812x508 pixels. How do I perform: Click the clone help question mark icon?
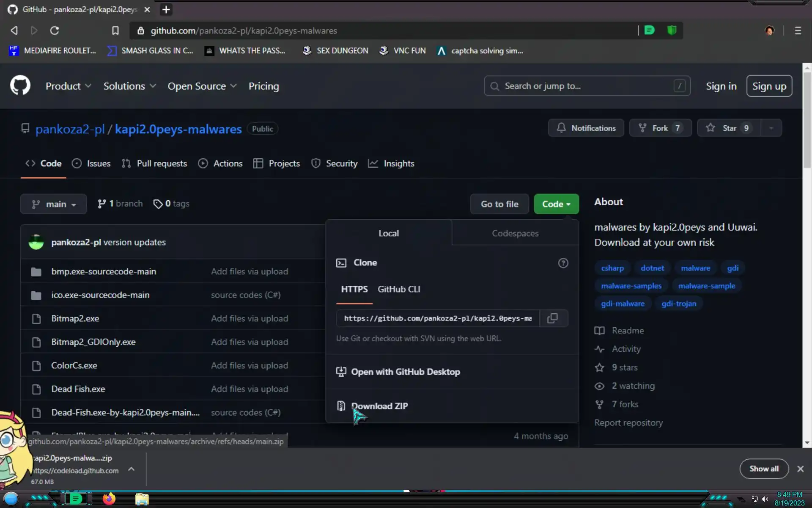click(x=563, y=263)
